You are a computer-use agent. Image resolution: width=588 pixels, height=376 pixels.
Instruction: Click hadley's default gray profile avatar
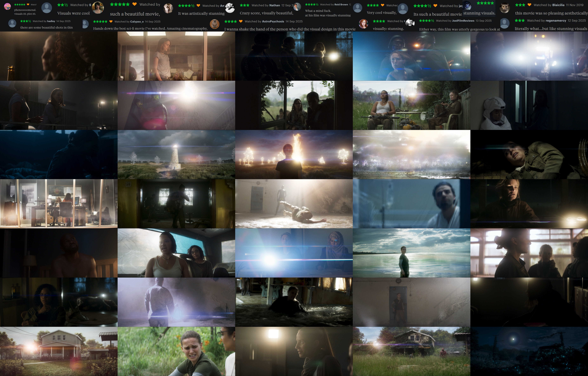pos(12,23)
